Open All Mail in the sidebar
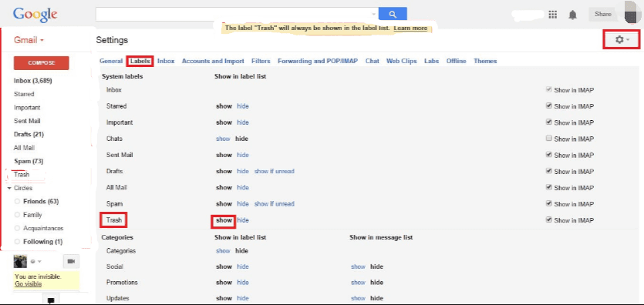This screenshot has width=644, height=305. [24, 148]
